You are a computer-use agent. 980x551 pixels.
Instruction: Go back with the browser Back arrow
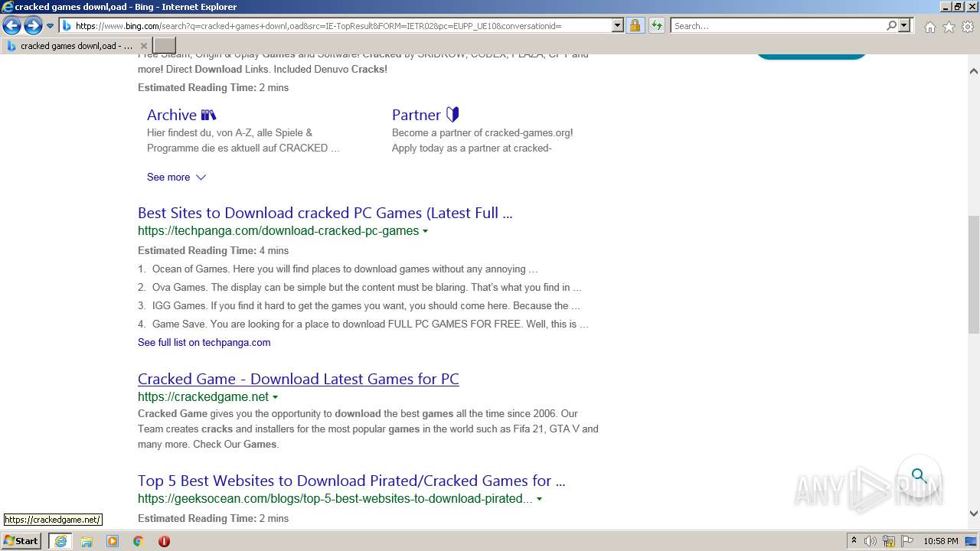[11, 26]
